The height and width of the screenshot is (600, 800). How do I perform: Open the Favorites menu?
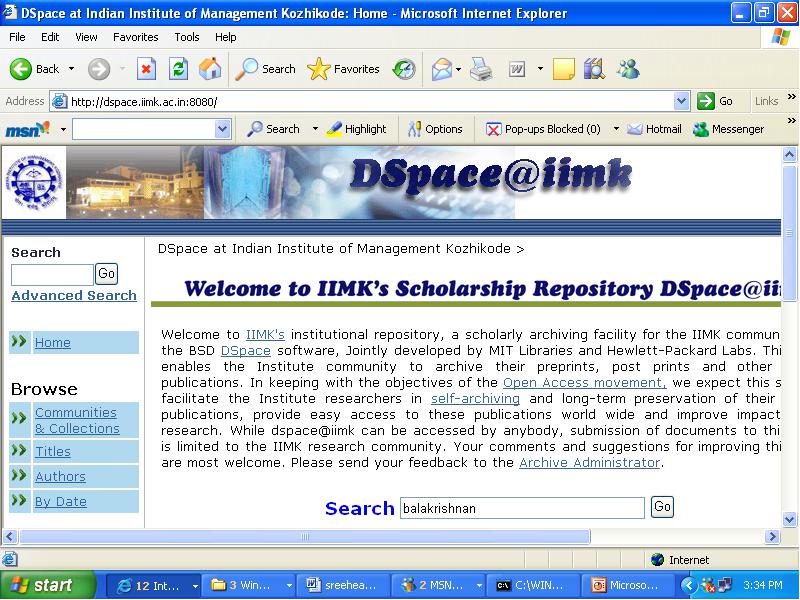136,37
